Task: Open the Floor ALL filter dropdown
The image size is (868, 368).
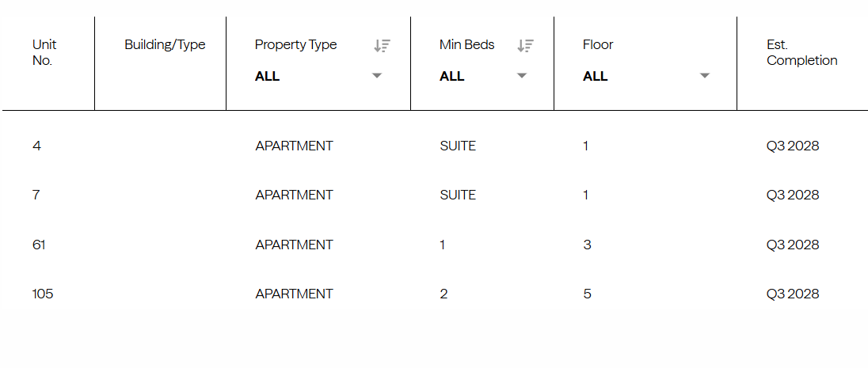Action: (704, 76)
